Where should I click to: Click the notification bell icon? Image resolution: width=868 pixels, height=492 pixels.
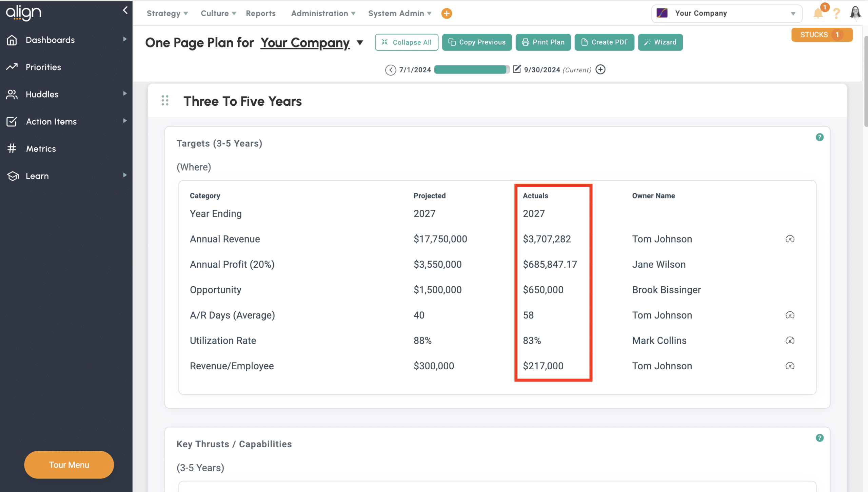818,14
